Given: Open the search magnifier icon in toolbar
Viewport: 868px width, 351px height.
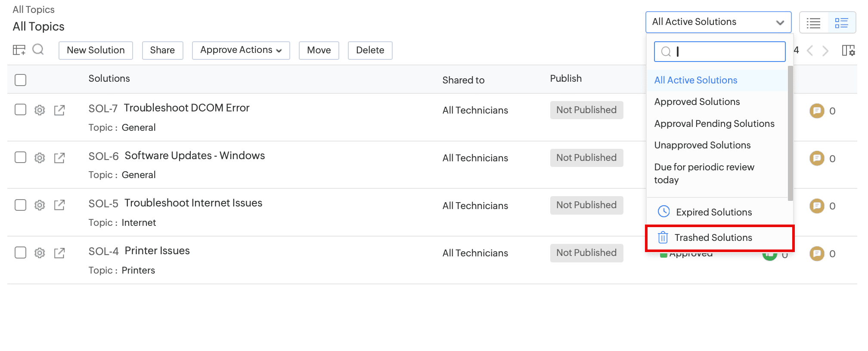Looking at the screenshot, I should click(x=38, y=49).
